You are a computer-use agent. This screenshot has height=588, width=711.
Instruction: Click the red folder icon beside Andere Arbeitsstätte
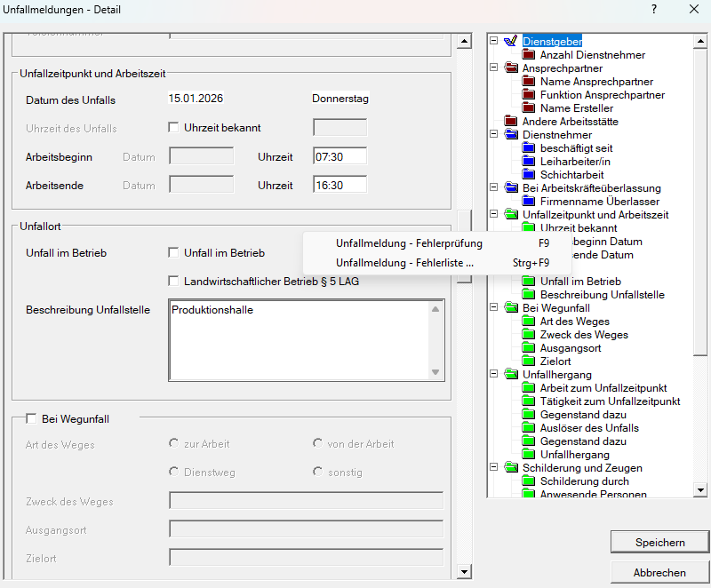point(511,122)
